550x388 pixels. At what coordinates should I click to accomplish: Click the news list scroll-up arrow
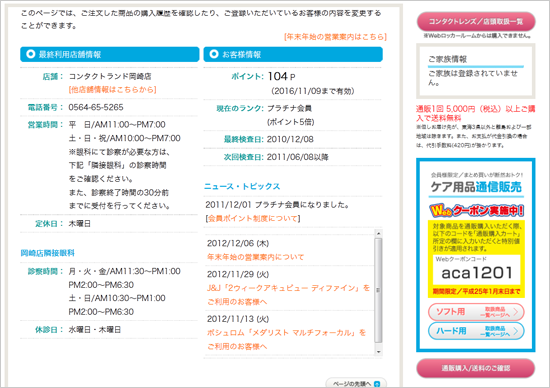(378, 233)
